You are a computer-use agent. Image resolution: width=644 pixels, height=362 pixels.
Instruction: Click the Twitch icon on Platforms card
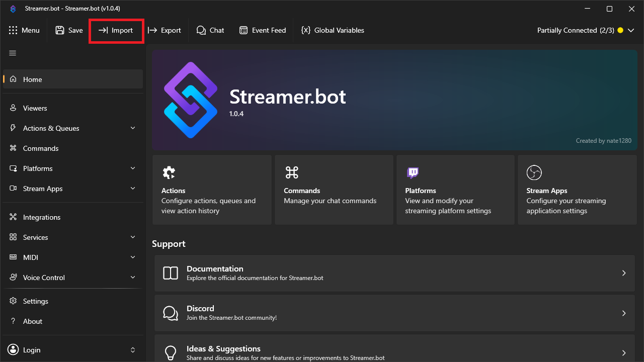(413, 173)
